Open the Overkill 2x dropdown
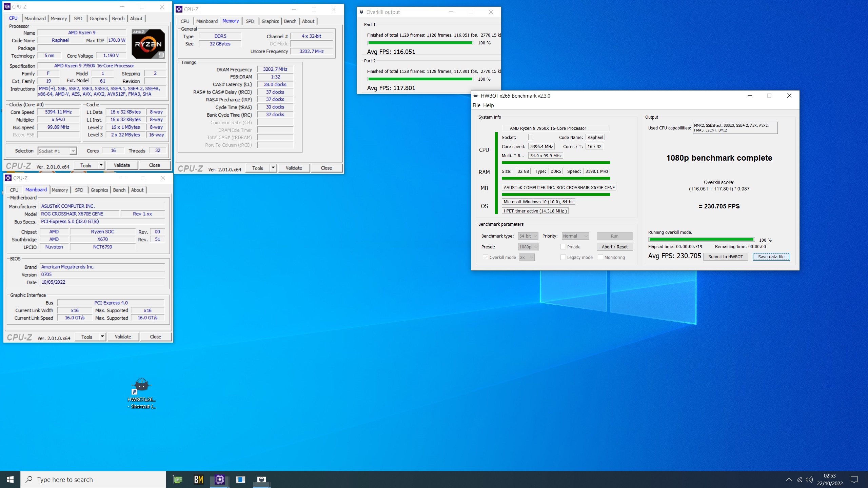Viewport: 868px width, 488px height. pos(527,257)
